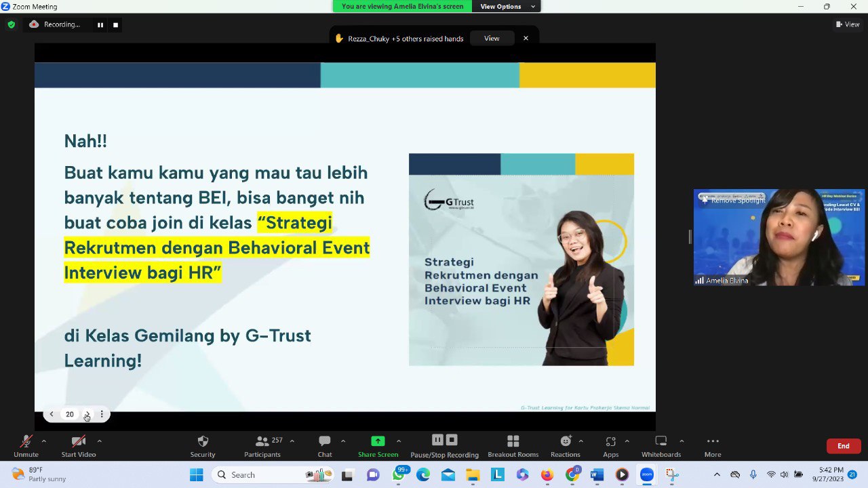Expand the arrow next to Whiteboards

pyautogui.click(x=682, y=441)
